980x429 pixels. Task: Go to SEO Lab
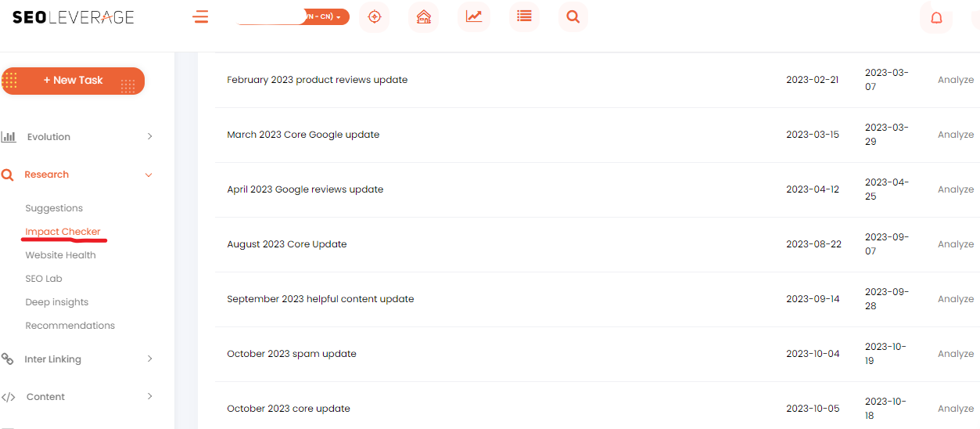44,279
